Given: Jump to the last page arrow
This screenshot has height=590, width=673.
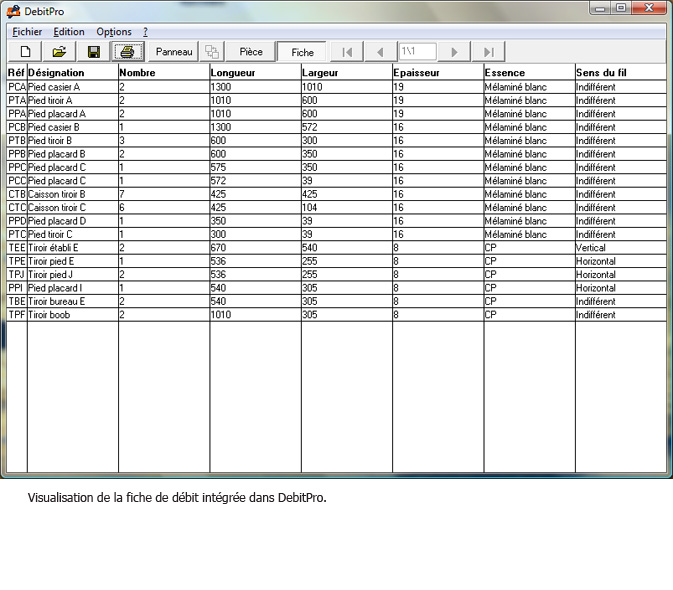Looking at the screenshot, I should pyautogui.click(x=488, y=52).
